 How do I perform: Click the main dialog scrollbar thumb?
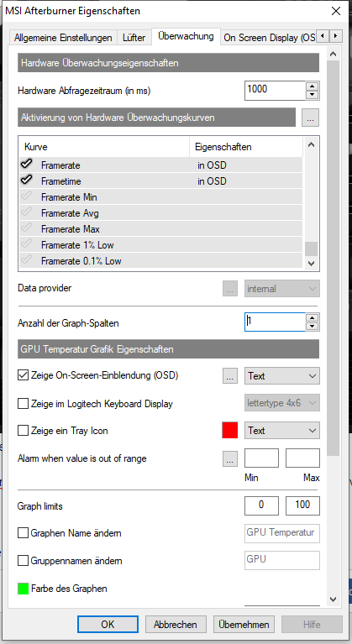click(334, 259)
